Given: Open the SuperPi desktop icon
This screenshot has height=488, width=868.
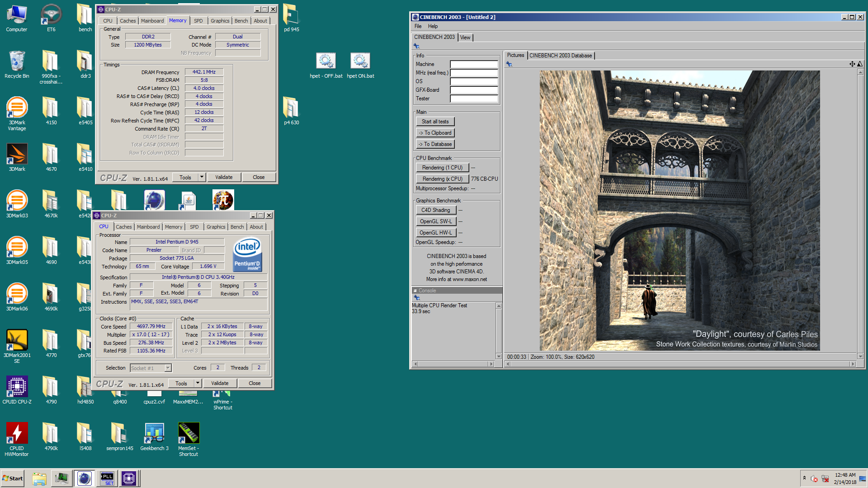Looking at the screenshot, I should coord(223,200).
